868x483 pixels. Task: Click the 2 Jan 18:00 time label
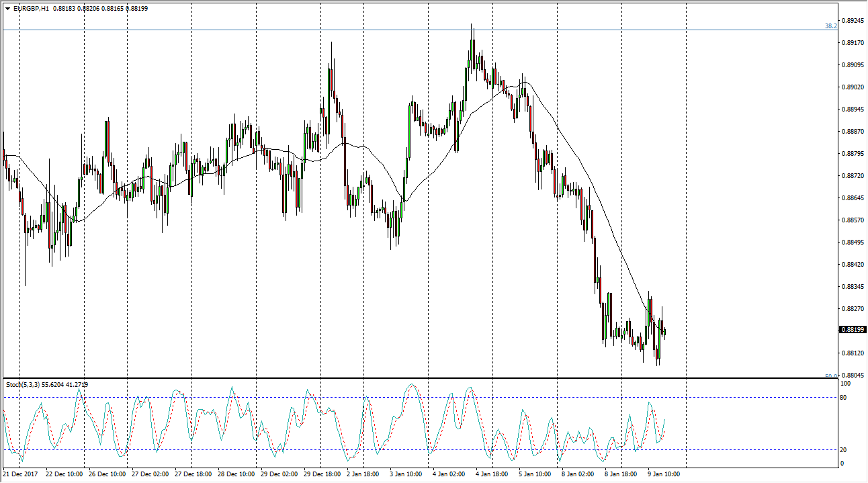click(364, 474)
